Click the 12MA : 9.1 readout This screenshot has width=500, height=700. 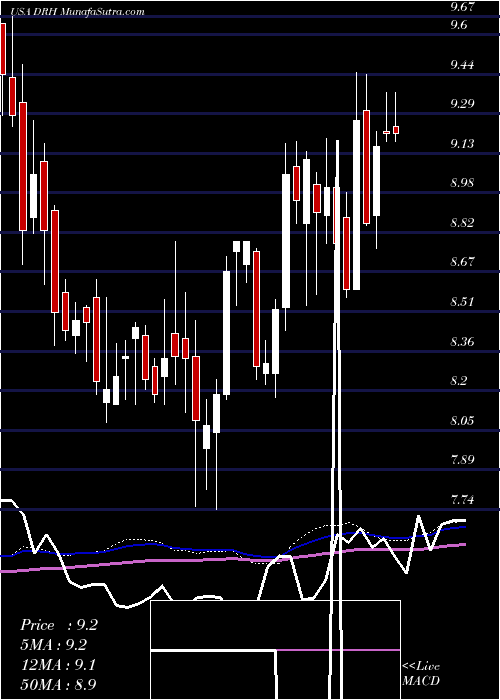tap(57, 665)
